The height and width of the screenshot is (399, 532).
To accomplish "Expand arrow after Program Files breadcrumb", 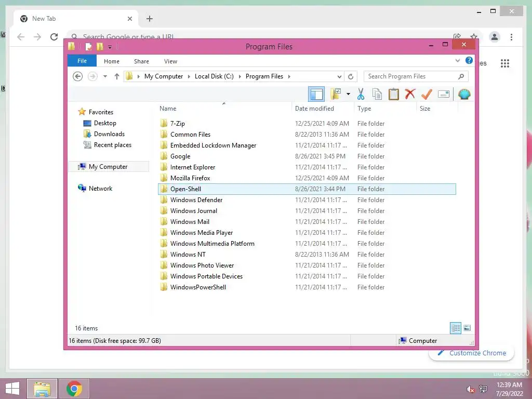I will tap(289, 76).
